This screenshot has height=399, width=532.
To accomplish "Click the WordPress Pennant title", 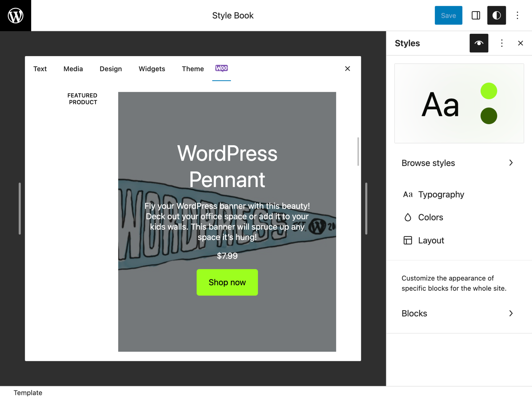I will (x=227, y=167).
